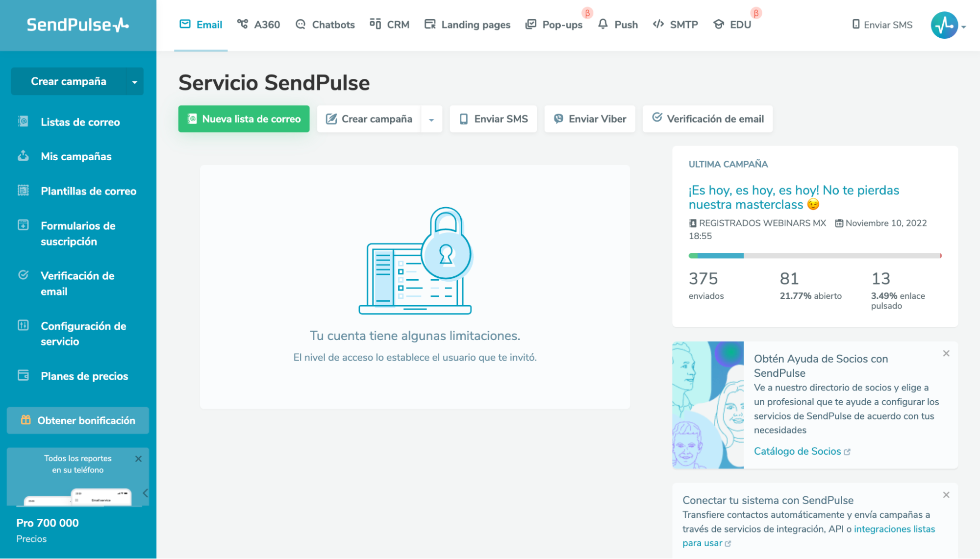Click Obtener bonificación button
980x559 pixels.
(78, 420)
